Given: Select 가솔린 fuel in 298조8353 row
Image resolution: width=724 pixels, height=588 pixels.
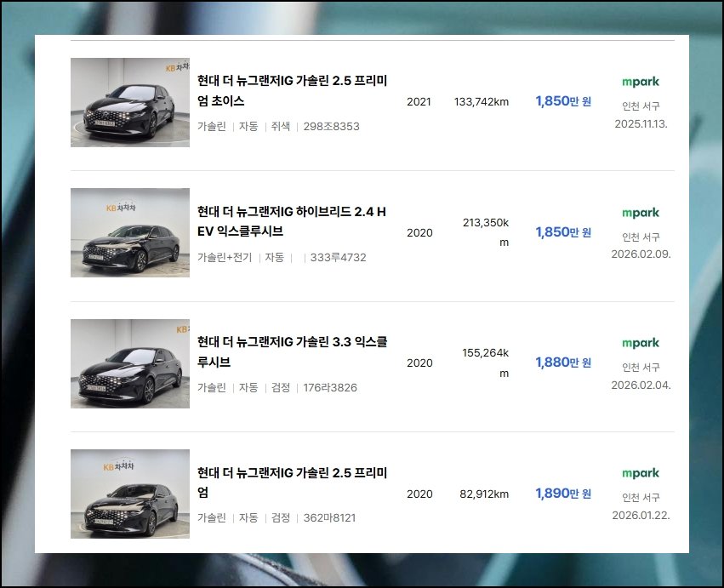Looking at the screenshot, I should [x=212, y=127].
